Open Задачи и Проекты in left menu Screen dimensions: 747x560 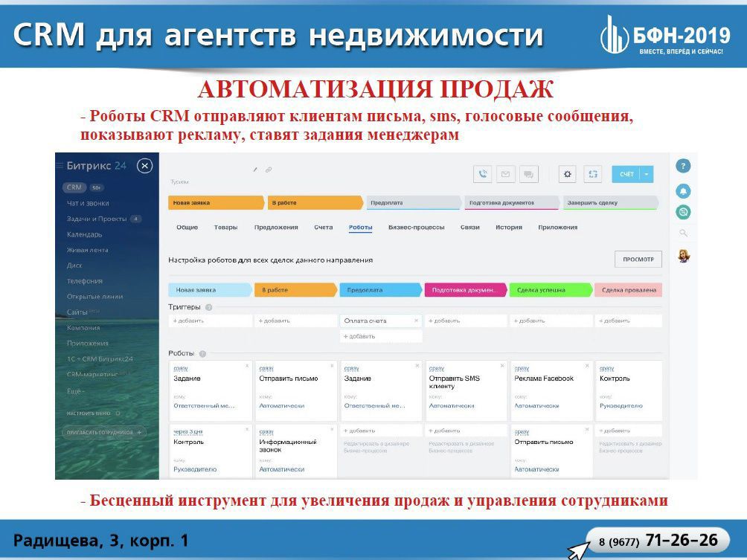pyautogui.click(x=96, y=219)
